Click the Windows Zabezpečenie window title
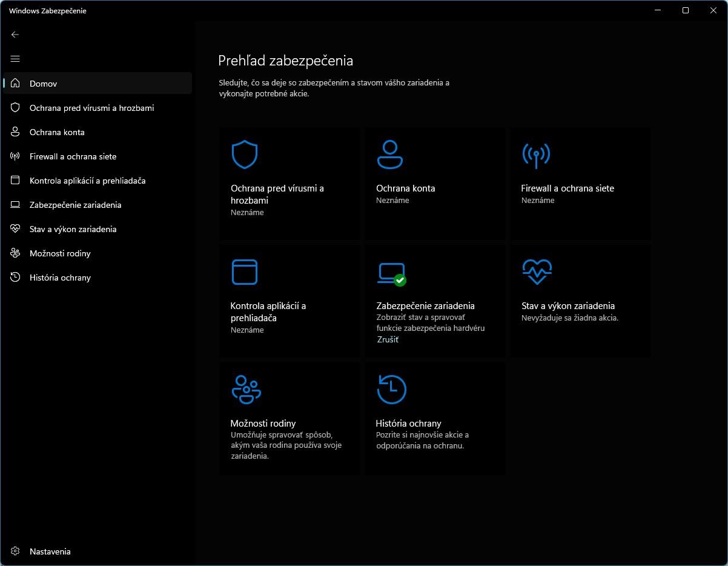This screenshot has width=728, height=566. pos(48,10)
